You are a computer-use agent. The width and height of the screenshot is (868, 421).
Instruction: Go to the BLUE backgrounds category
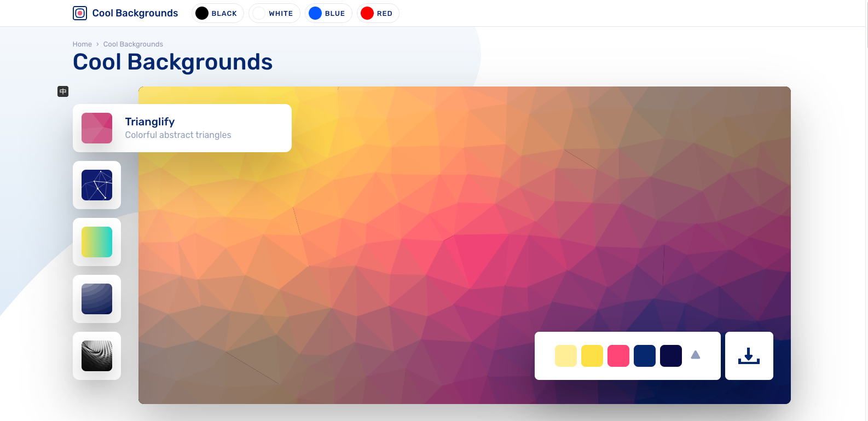tap(328, 13)
